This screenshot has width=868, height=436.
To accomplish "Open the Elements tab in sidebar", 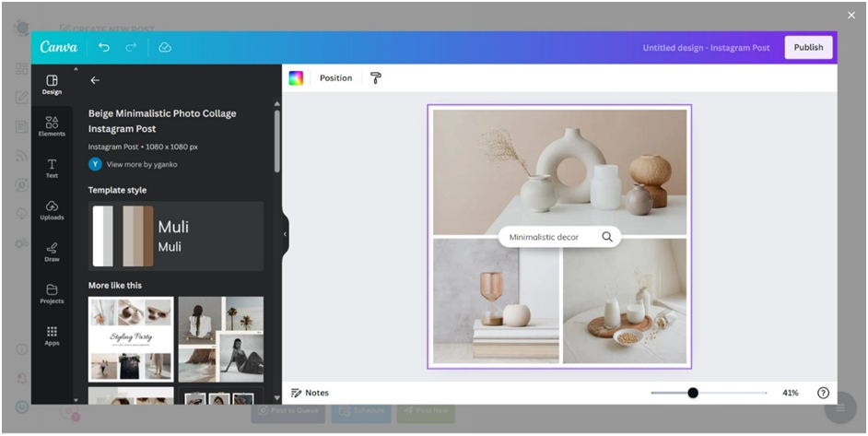I will pos(52,126).
